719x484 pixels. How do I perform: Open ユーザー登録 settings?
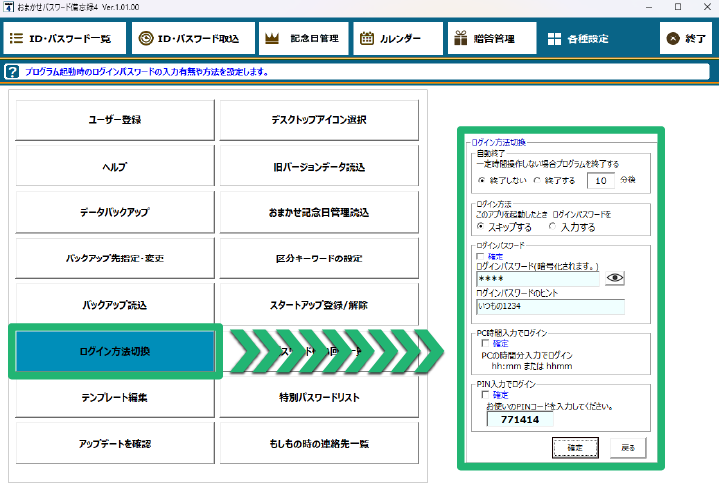(x=115, y=120)
